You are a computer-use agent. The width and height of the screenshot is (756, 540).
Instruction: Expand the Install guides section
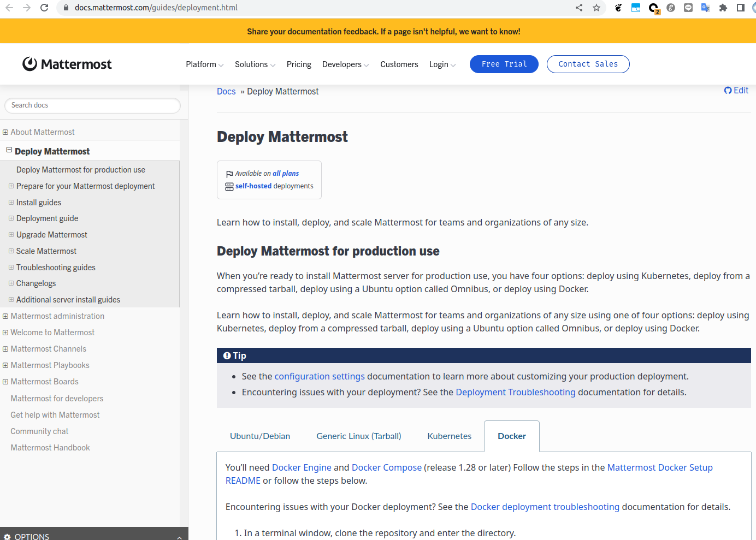tap(11, 202)
